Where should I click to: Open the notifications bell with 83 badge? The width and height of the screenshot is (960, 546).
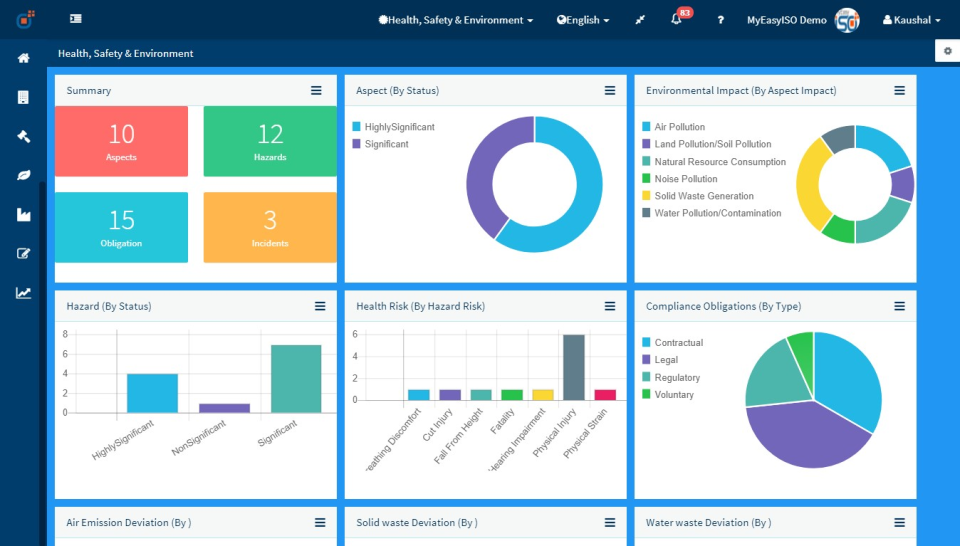[677, 20]
